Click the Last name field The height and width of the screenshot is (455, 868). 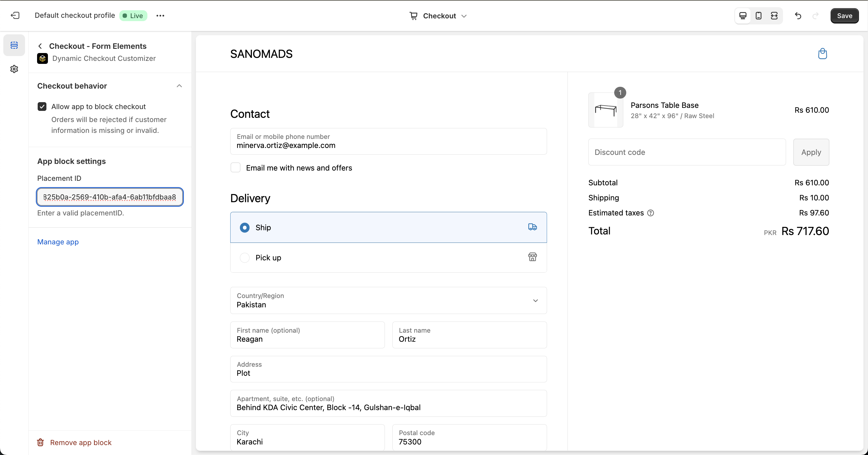(470, 335)
